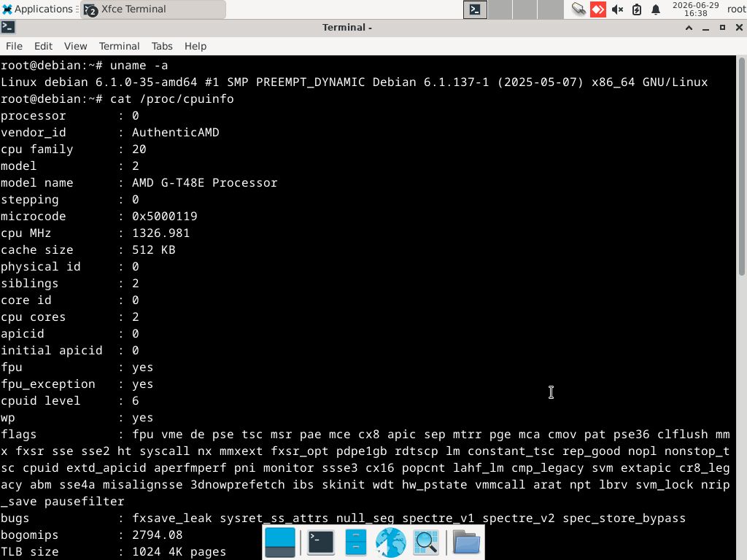Screen dimensions: 747x560
Task: Click the red arrows tray icon
Action: click(x=598, y=9)
